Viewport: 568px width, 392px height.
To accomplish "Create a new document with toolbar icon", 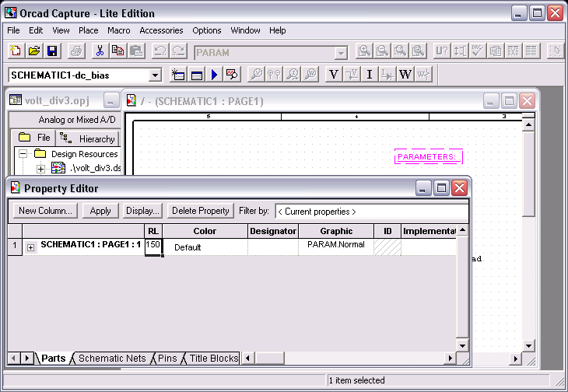I will [x=16, y=51].
